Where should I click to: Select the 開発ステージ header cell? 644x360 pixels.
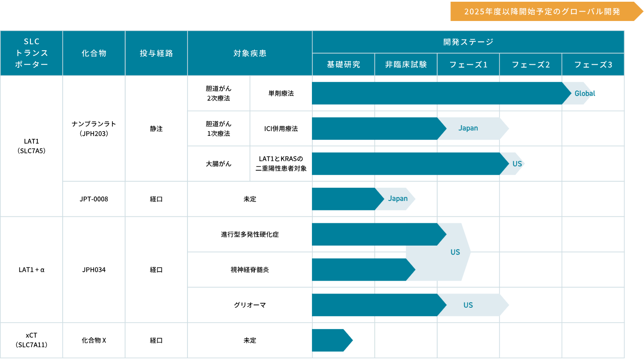(468, 42)
